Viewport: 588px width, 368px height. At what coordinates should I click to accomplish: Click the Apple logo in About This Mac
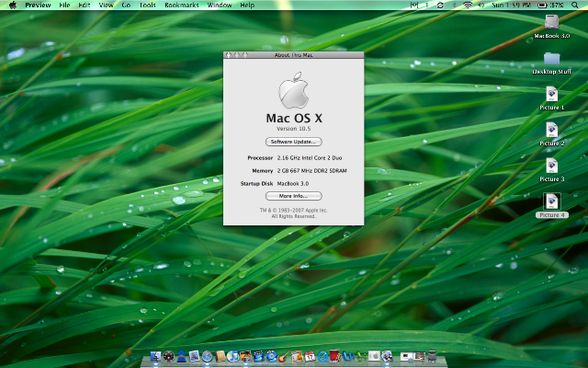pos(294,90)
